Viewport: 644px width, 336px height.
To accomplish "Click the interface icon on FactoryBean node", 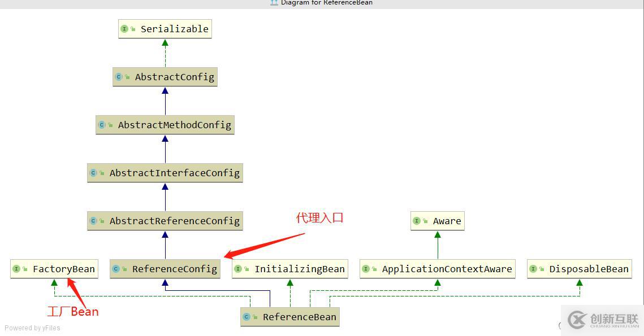I will [16, 269].
